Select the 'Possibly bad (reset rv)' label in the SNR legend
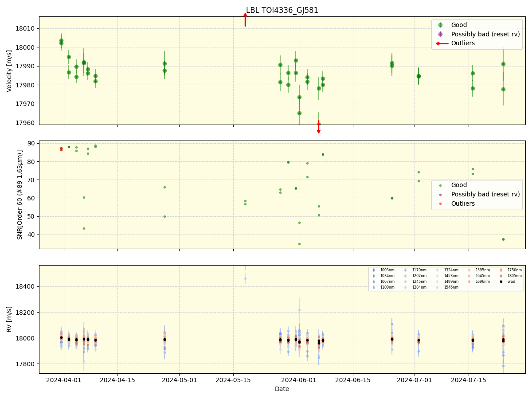 click(x=485, y=194)
